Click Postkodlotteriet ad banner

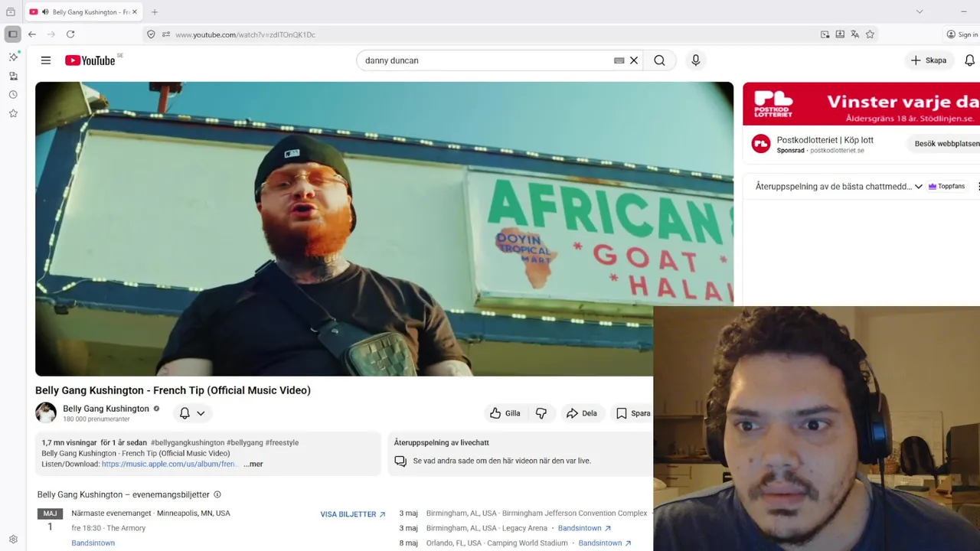(x=861, y=103)
